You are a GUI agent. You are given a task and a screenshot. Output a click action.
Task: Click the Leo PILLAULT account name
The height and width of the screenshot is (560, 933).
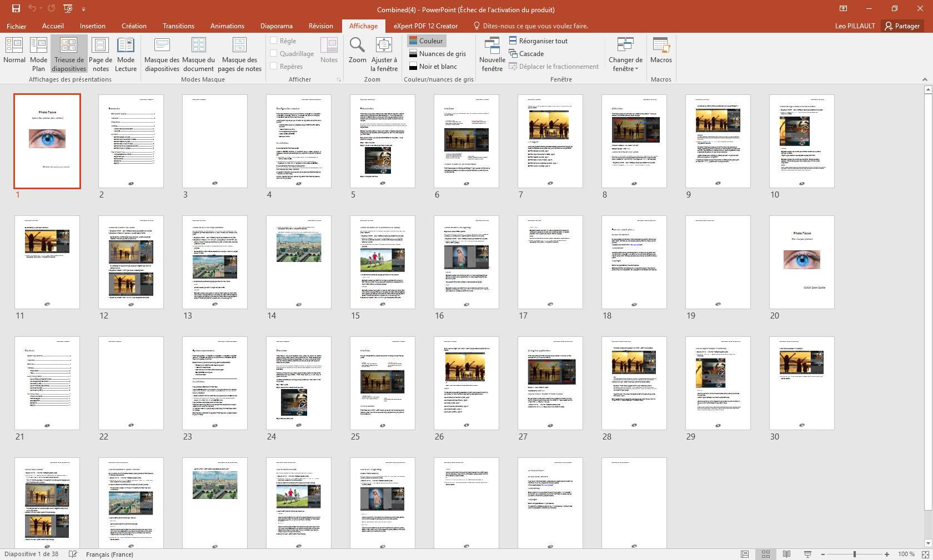pyautogui.click(x=855, y=26)
